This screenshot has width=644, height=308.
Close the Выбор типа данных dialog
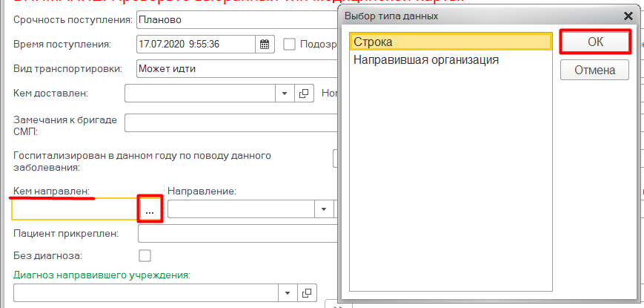tap(628, 16)
